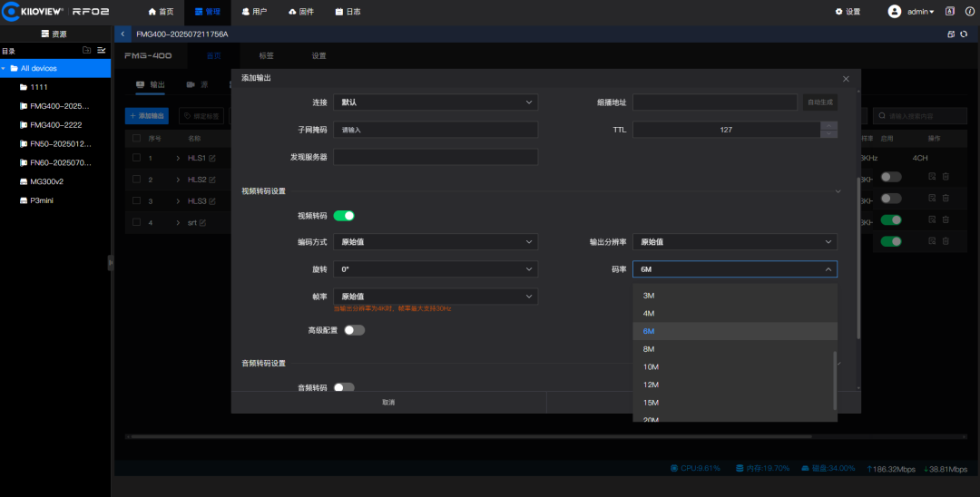The height and width of the screenshot is (497, 980).
Task: Click the admin user avatar icon
Action: coord(894,12)
